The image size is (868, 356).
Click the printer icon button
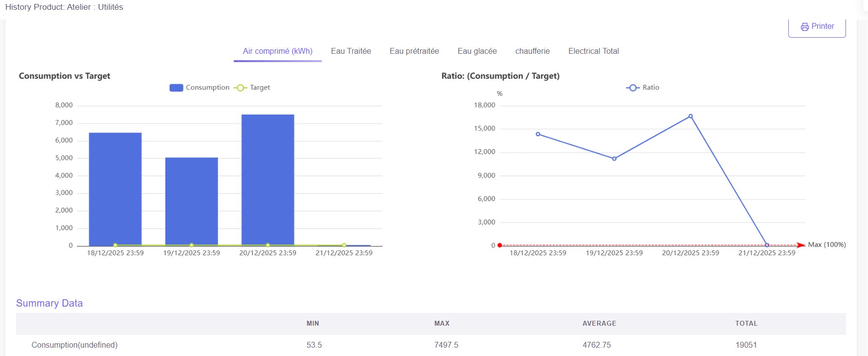tap(817, 27)
